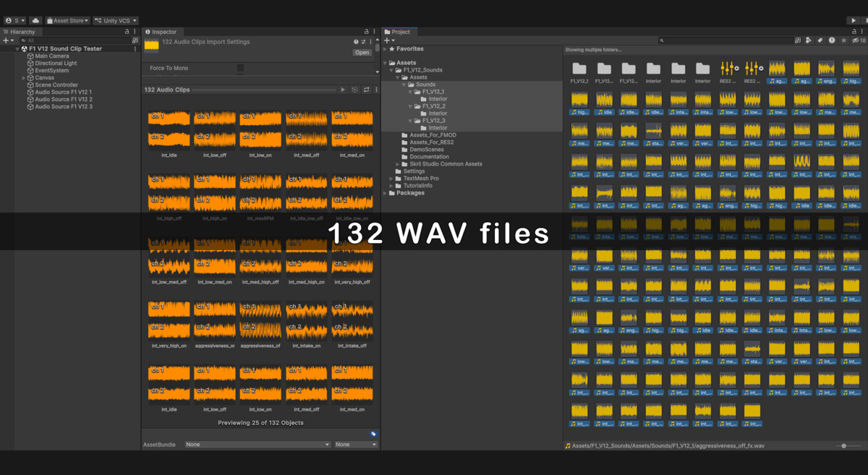Screen dimensions: 868x475
Task: Adjust the Project icon size slider
Action: click(x=843, y=446)
